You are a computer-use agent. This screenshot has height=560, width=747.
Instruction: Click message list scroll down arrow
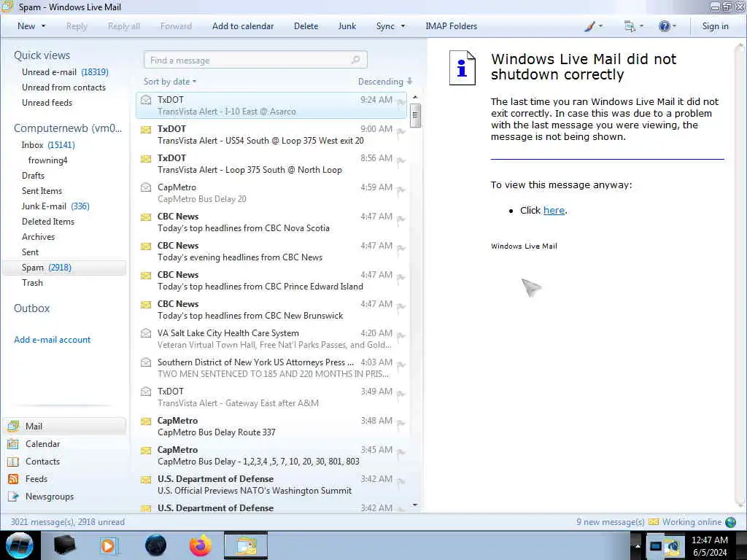[415, 505]
